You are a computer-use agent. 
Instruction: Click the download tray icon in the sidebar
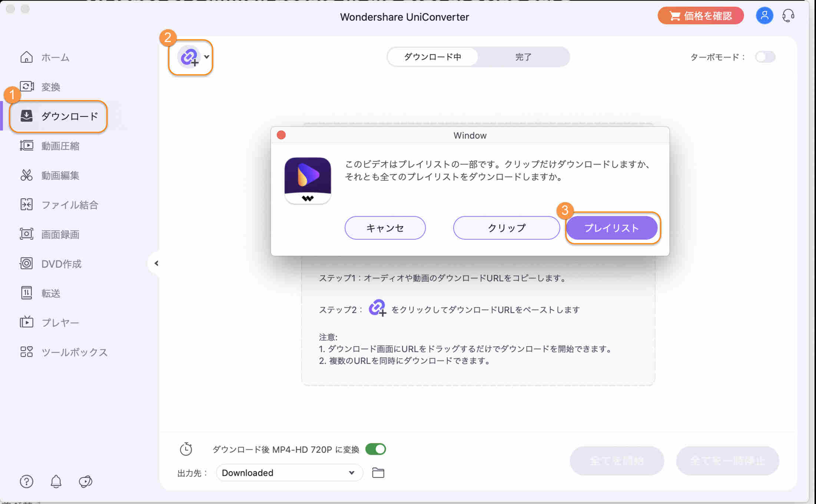click(x=26, y=116)
